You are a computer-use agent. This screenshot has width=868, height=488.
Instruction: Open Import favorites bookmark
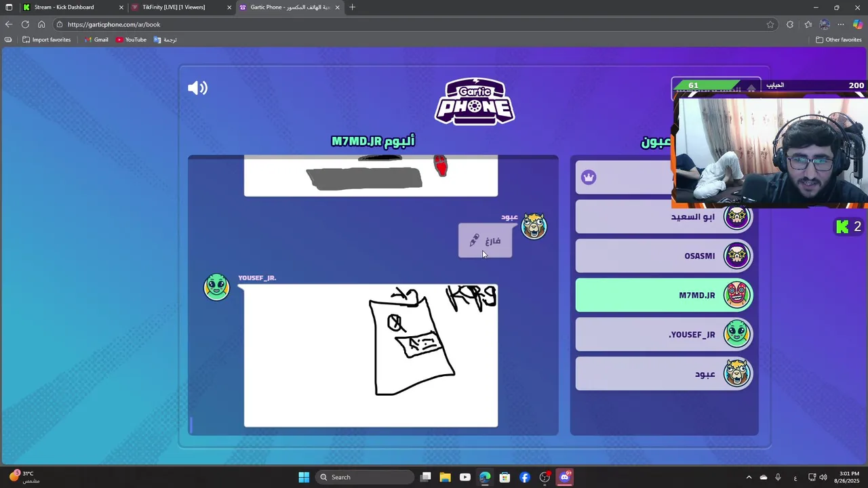click(46, 40)
